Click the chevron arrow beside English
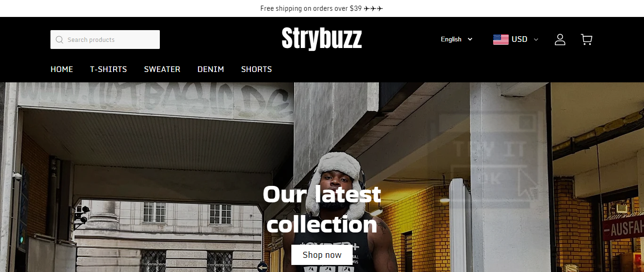 point(470,40)
